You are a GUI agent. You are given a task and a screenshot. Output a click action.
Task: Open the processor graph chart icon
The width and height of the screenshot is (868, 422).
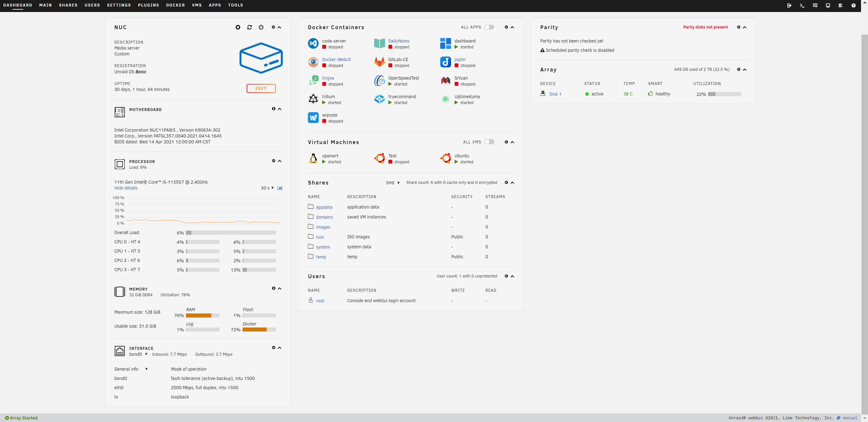[x=280, y=188]
